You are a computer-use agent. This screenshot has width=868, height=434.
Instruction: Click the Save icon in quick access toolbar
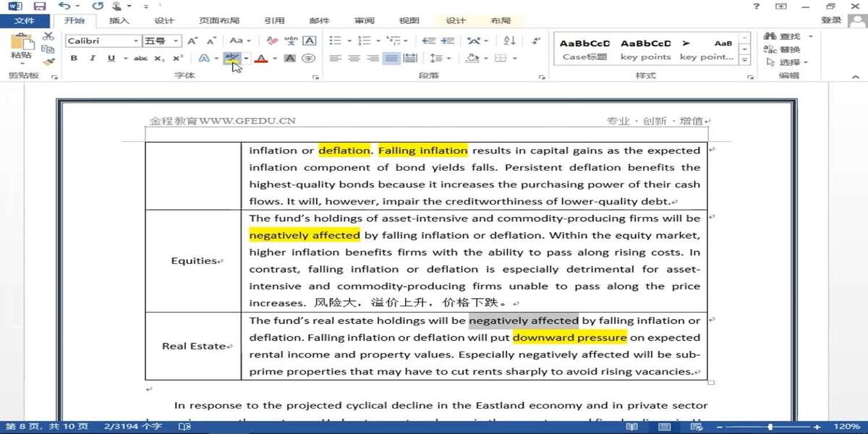coord(40,7)
